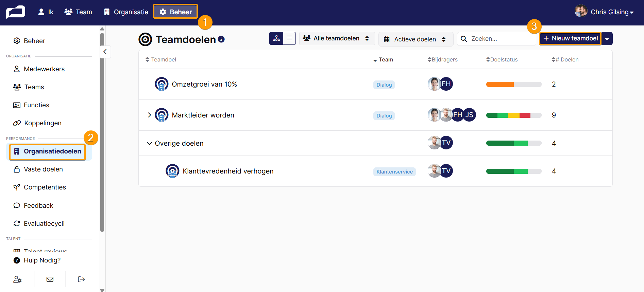Sort by the # Doelen column

coord(565,59)
